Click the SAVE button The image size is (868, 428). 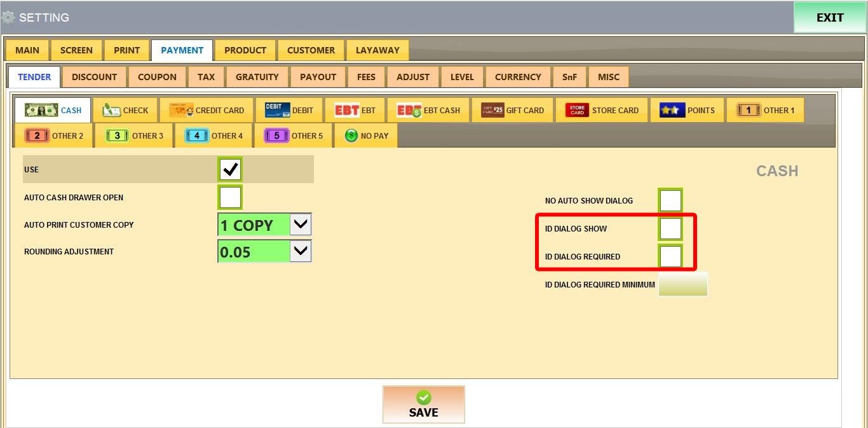click(x=423, y=404)
